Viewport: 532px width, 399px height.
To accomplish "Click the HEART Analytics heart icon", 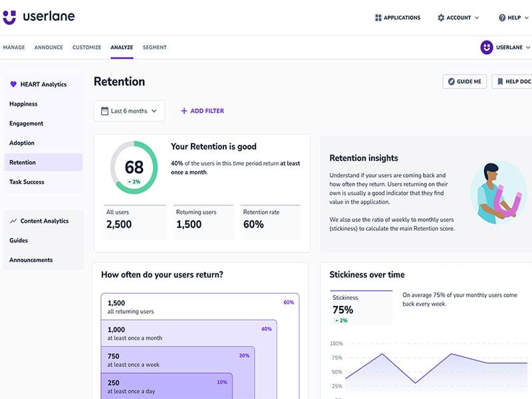I will (x=13, y=84).
